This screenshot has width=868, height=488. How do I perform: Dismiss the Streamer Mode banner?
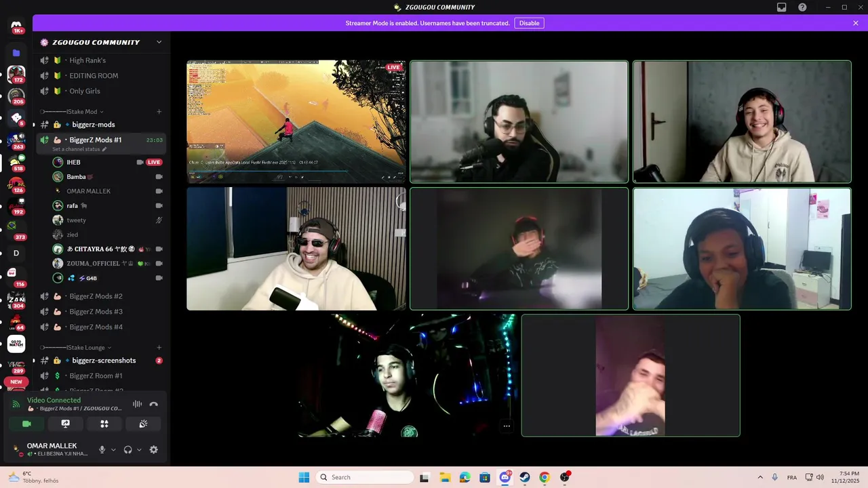click(856, 23)
